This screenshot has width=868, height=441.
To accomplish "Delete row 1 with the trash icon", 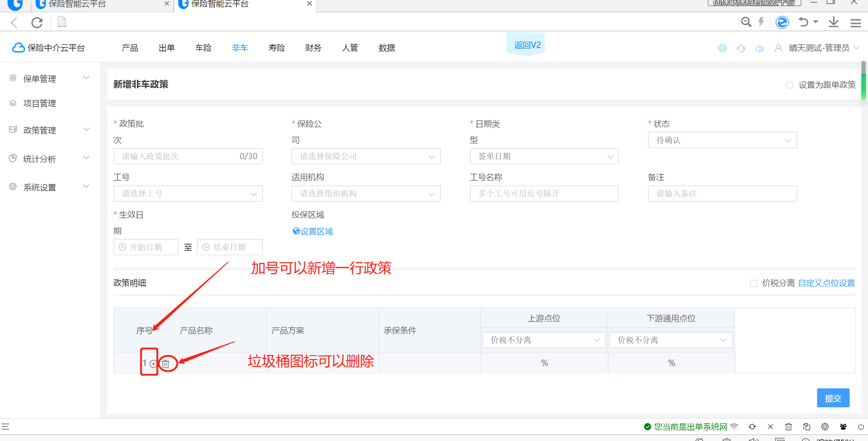I will pyautogui.click(x=166, y=364).
